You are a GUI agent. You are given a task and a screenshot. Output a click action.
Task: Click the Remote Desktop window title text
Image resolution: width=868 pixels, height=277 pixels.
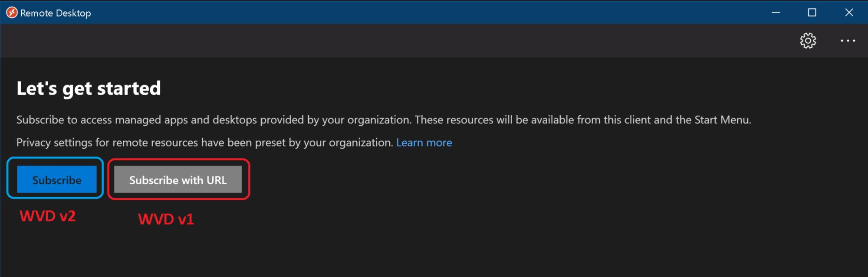click(56, 13)
